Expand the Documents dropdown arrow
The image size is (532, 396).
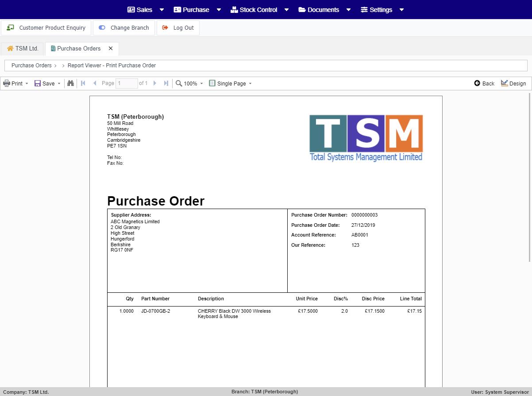pos(348,10)
